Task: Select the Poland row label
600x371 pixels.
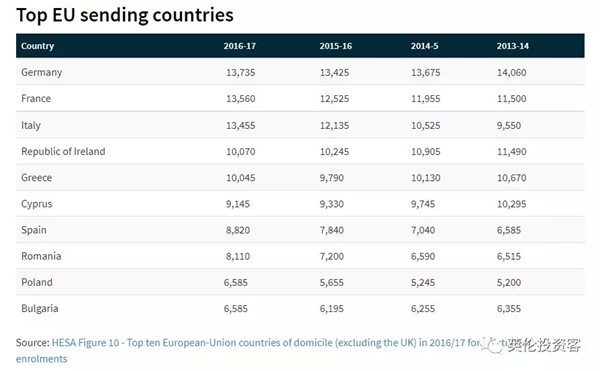Action: pos(37,282)
